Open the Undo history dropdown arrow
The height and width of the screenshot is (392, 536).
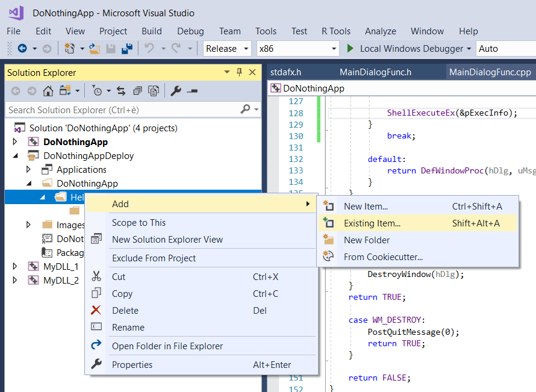[163, 49]
